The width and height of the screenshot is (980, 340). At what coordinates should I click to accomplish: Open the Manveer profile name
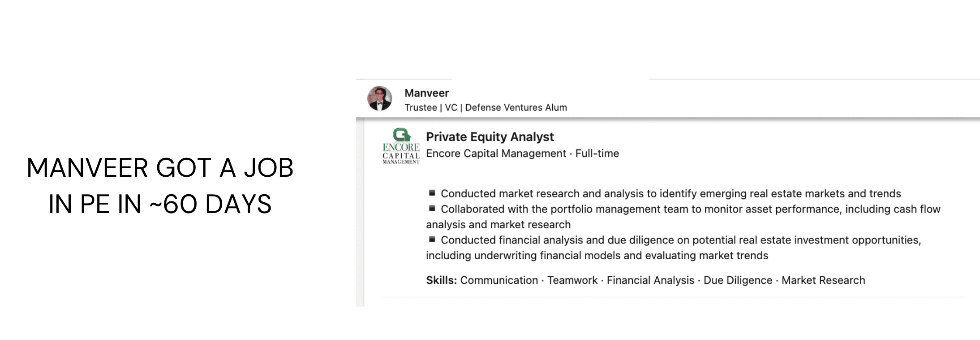pyautogui.click(x=426, y=93)
